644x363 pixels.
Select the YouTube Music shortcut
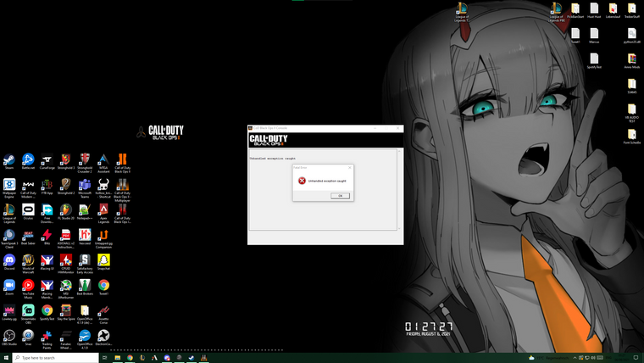pyautogui.click(x=28, y=288)
